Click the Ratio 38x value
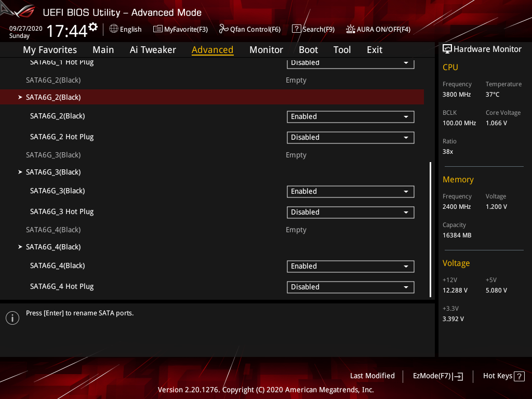 click(x=448, y=152)
